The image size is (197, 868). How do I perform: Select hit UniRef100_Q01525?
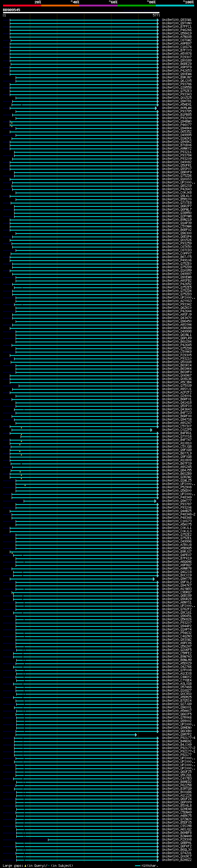[177, 98]
